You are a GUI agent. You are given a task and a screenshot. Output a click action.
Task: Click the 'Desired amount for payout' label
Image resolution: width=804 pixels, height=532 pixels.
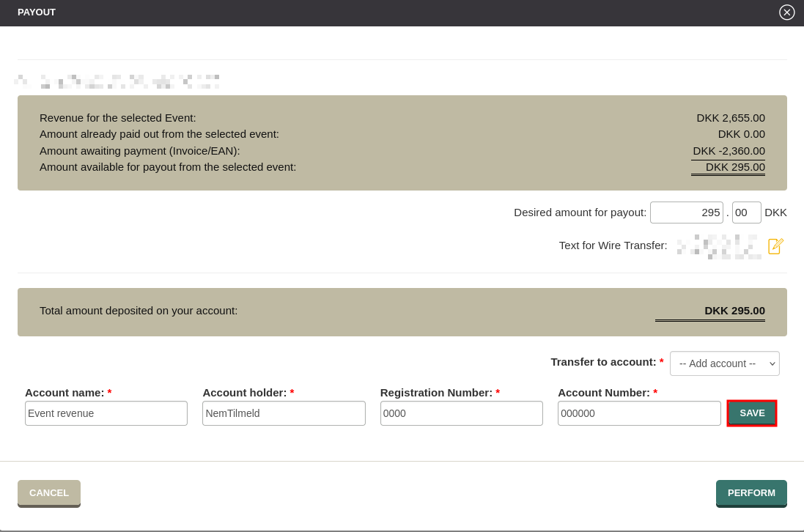(580, 213)
